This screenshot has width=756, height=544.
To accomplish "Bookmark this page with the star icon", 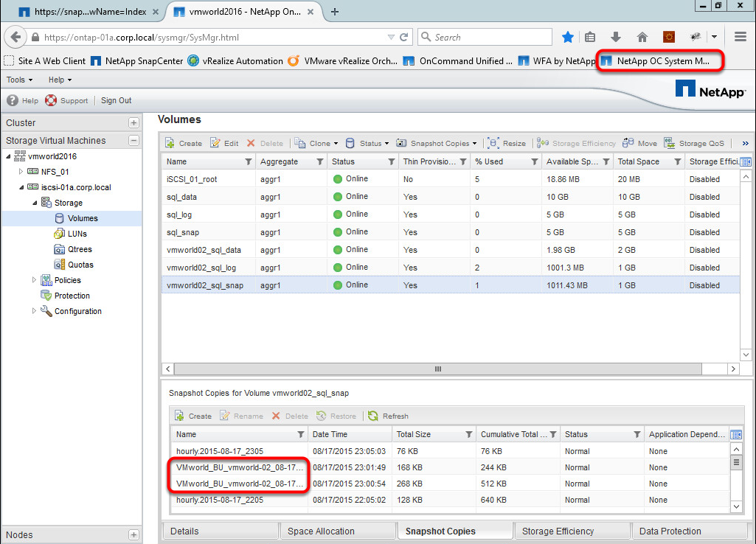I will coord(568,37).
